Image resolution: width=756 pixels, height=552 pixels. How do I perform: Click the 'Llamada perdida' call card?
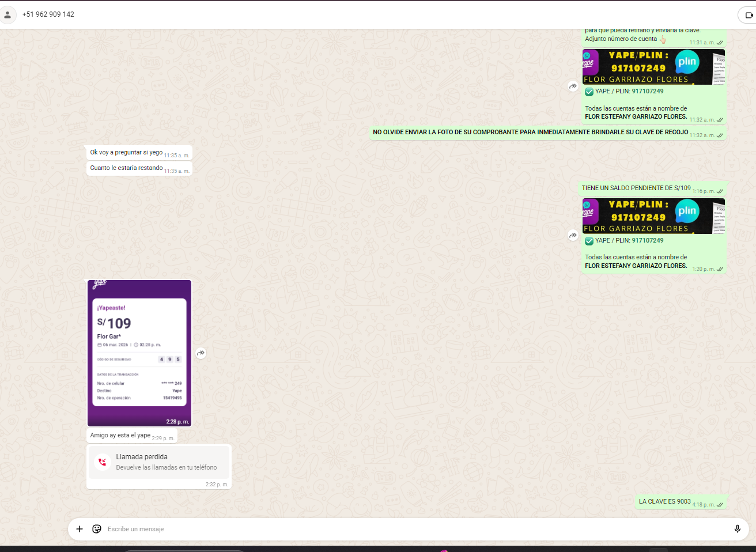[159, 462]
